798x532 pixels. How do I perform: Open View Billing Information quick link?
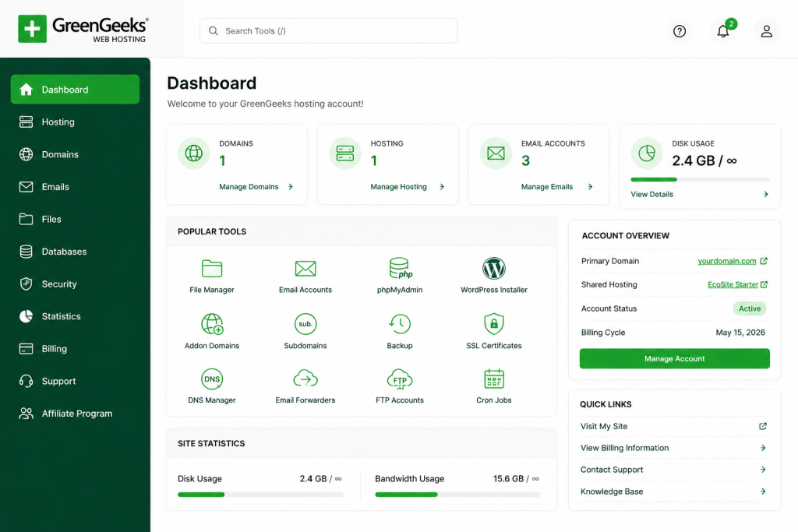pos(624,448)
